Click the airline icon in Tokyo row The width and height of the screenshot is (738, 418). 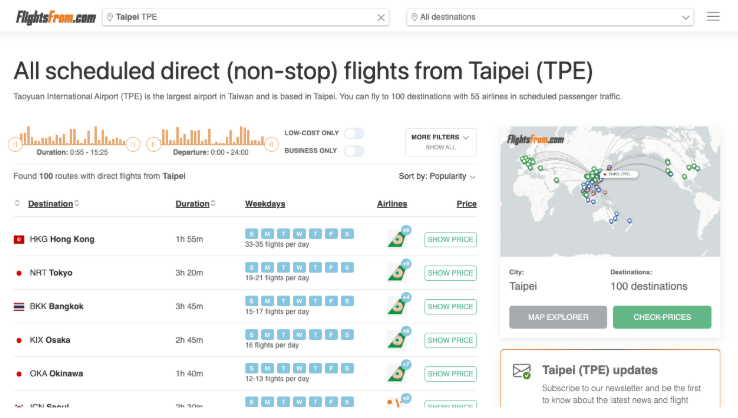(397, 272)
